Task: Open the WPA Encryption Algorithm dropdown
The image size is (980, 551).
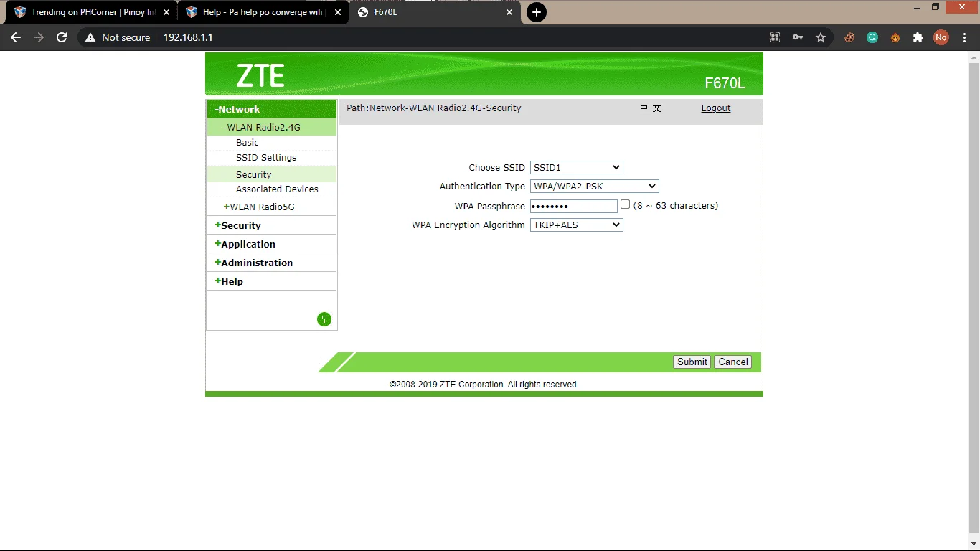Action: coord(577,225)
